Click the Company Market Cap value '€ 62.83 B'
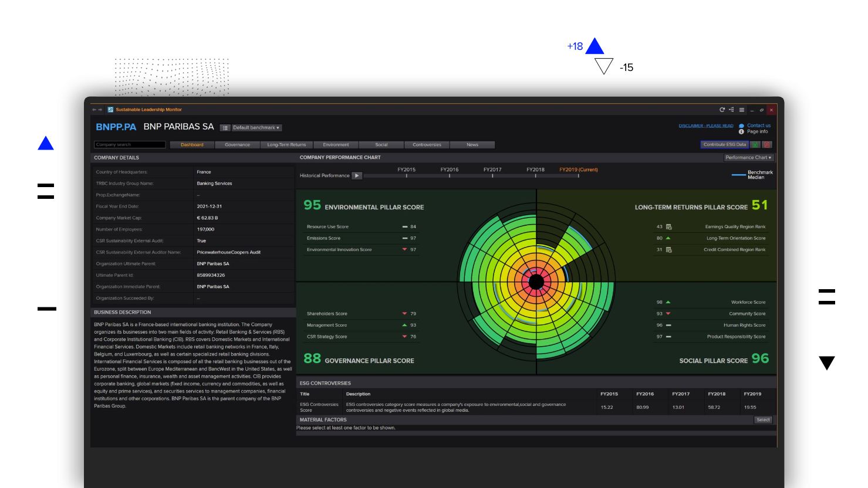Image resolution: width=868 pixels, height=488 pixels. (207, 218)
